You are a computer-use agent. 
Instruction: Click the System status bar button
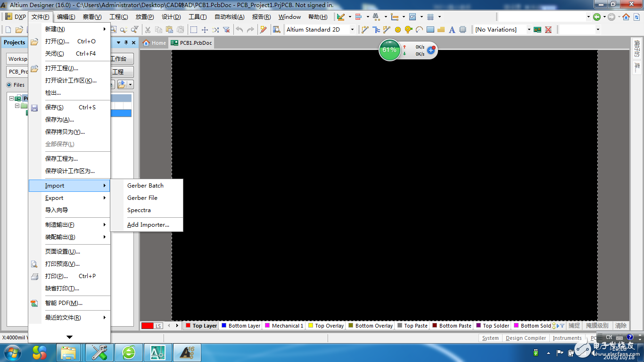pos(490,338)
